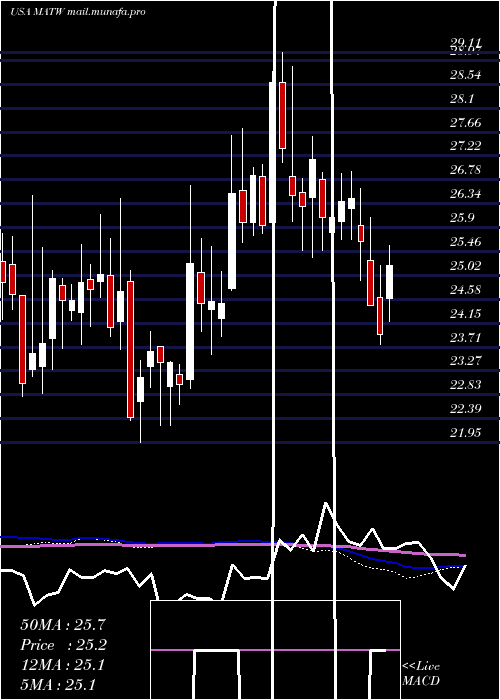The image size is (500, 700).
Task: Click the tallest red candlestick near 28.54
Action: coord(282,115)
